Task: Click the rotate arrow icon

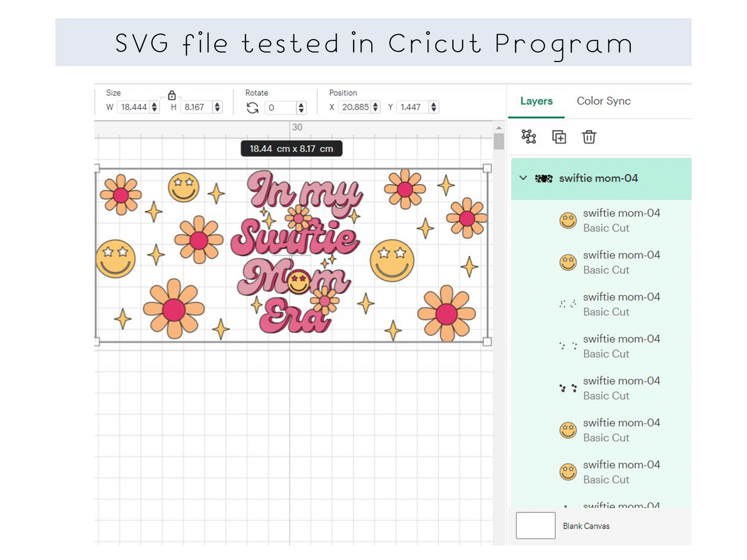Action: (252, 107)
